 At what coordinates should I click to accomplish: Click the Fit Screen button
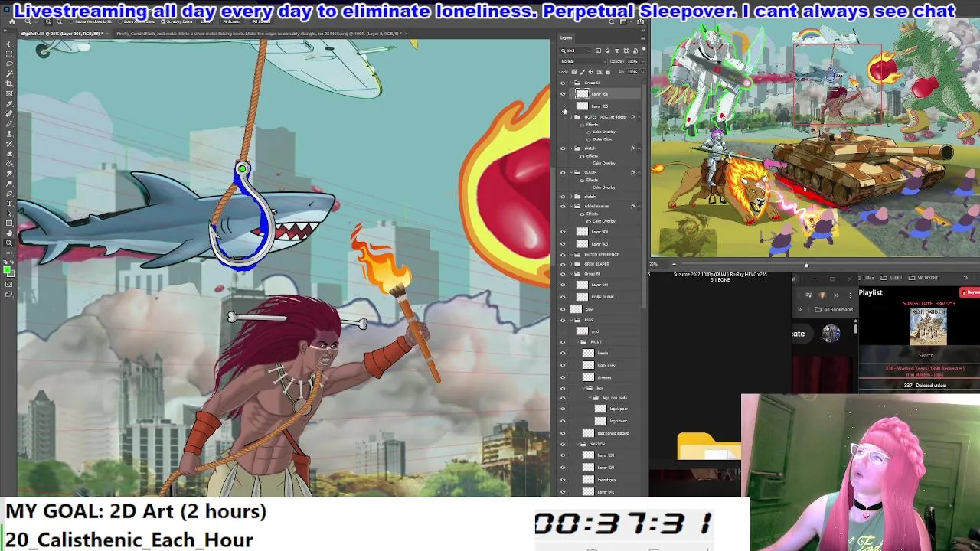(231, 21)
